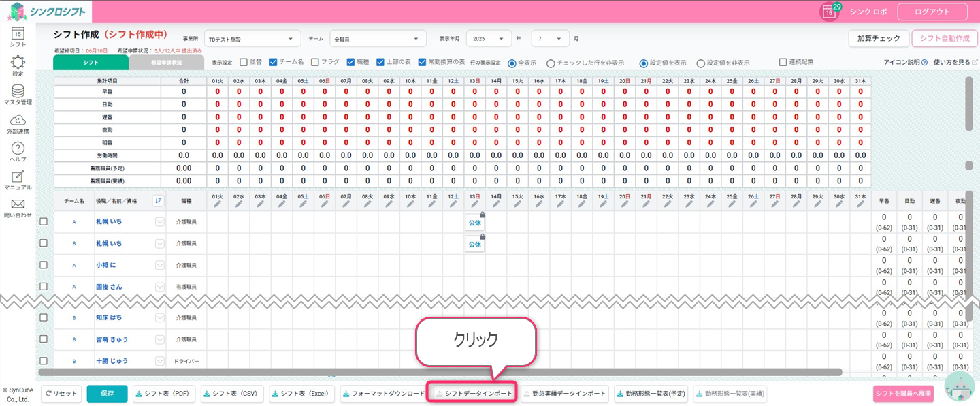Click the sort icon beside 役職/名前/資格

tap(158, 200)
